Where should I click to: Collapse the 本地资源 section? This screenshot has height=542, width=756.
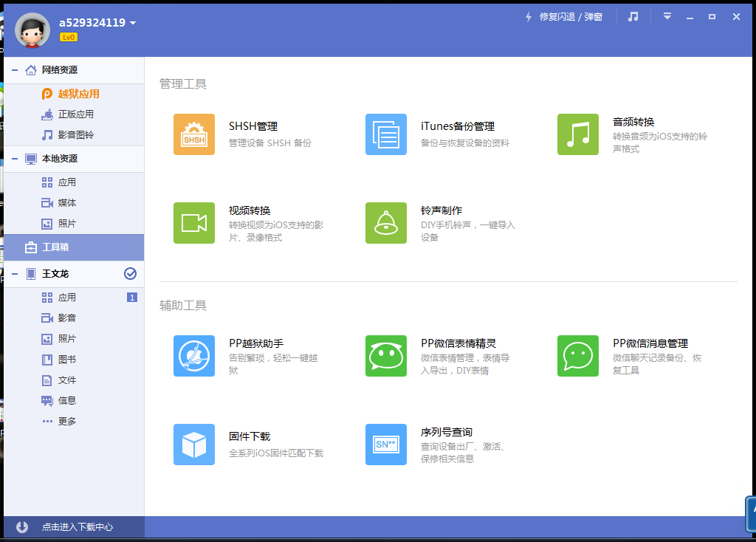click(x=15, y=159)
